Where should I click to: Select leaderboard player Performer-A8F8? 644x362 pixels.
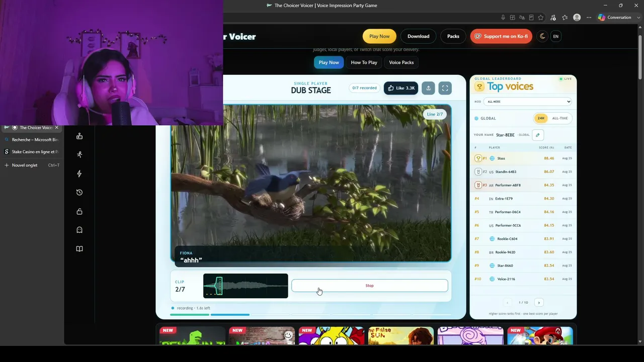coord(523,185)
